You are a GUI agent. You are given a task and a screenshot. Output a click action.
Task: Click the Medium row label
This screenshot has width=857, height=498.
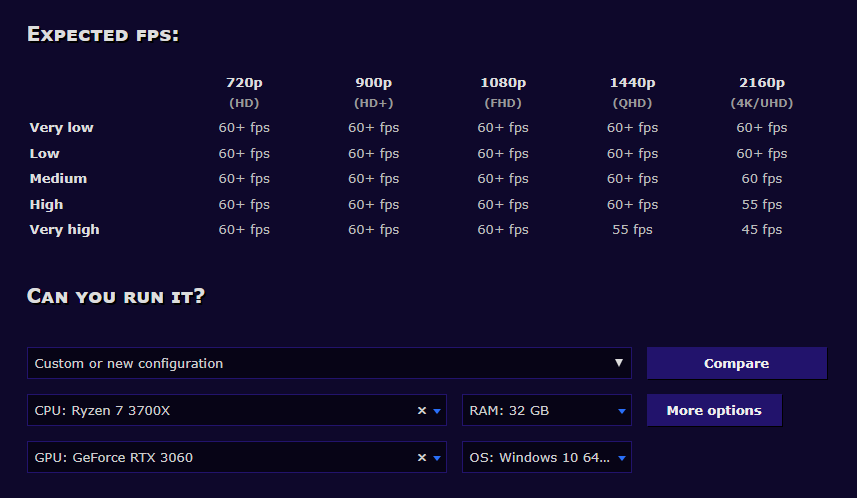(58, 178)
